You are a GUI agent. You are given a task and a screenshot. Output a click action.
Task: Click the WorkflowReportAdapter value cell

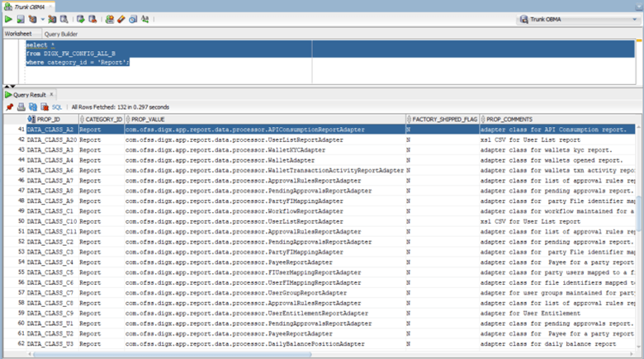point(265,211)
